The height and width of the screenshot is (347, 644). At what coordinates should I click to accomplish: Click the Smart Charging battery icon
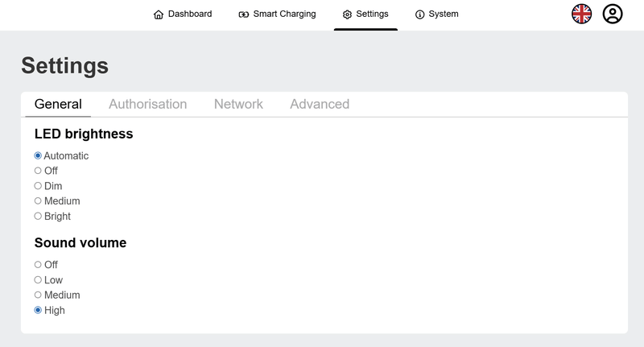[244, 14]
